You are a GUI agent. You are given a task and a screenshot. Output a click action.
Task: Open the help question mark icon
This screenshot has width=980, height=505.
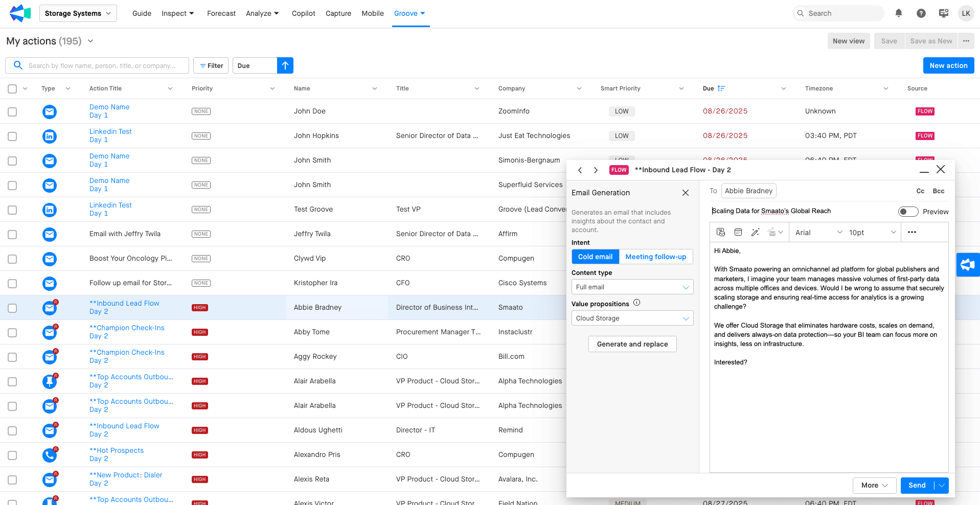921,13
